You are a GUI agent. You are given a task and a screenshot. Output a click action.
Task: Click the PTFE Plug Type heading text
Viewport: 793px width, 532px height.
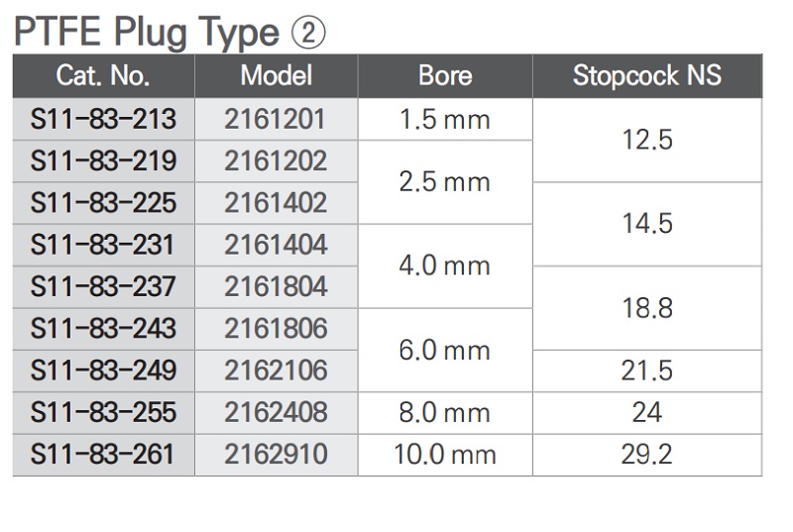pyautogui.click(x=146, y=34)
